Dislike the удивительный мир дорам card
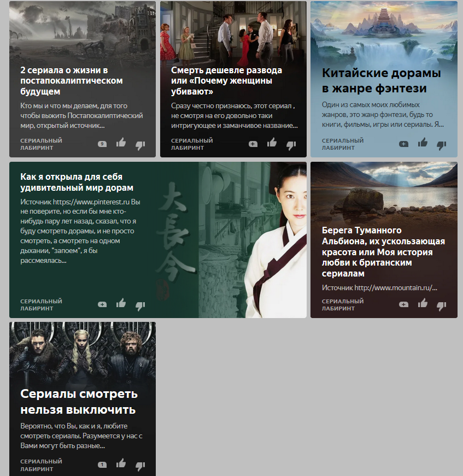The height and width of the screenshot is (476, 463). pyautogui.click(x=140, y=306)
